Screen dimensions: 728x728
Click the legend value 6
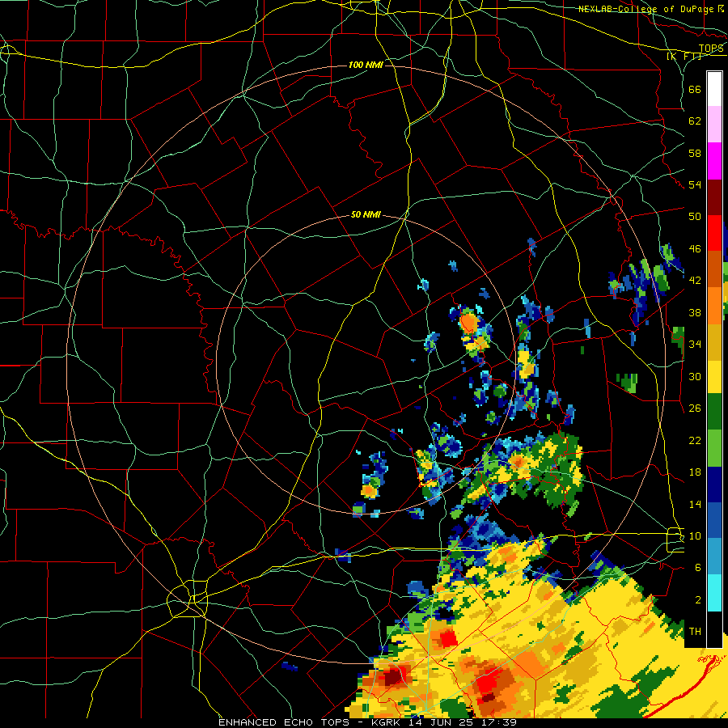coord(698,567)
